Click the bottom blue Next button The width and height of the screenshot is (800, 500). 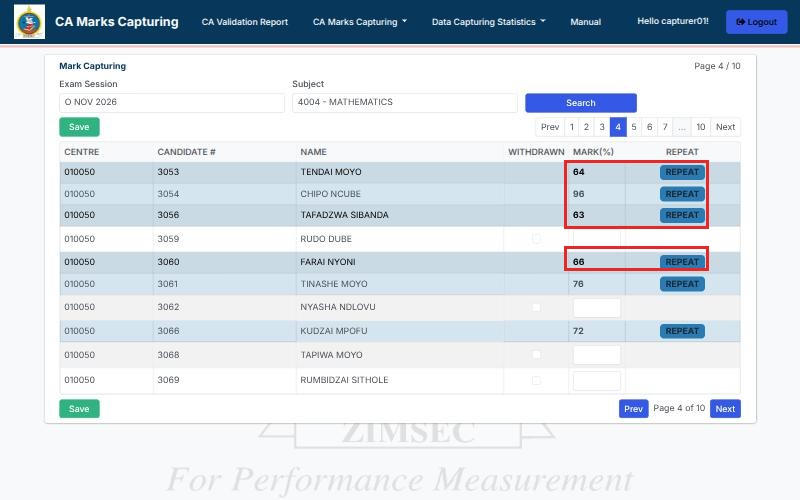click(725, 409)
